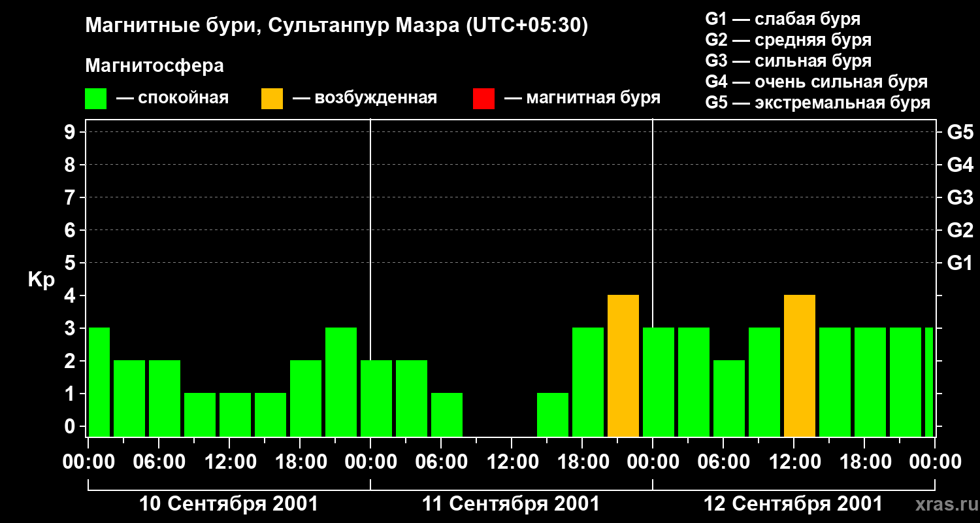Viewport: 980px width, 523px height.
Task: Click the '— магнитная буря' legend label
Action: click(x=582, y=98)
